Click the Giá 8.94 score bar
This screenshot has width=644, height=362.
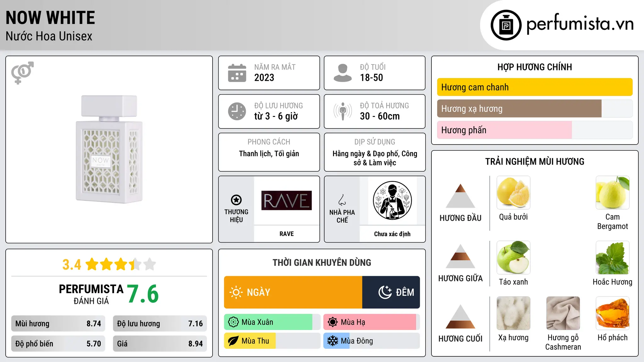pyautogui.click(x=160, y=344)
